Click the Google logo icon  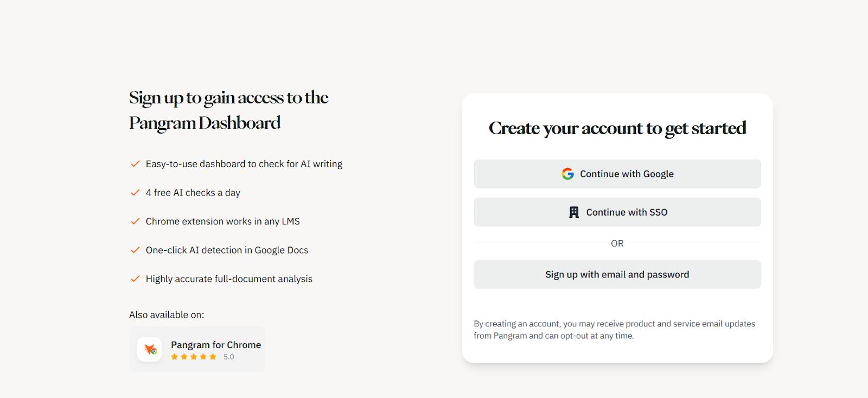567,174
